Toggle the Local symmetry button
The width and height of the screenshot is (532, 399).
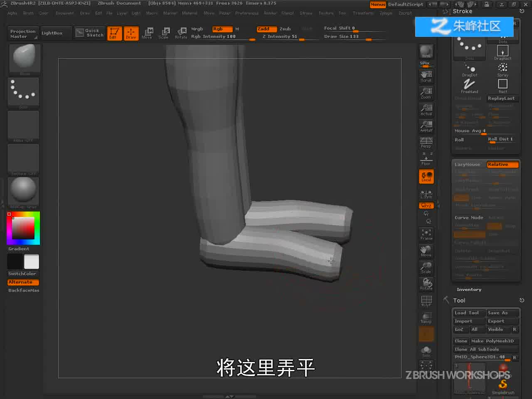(426, 177)
